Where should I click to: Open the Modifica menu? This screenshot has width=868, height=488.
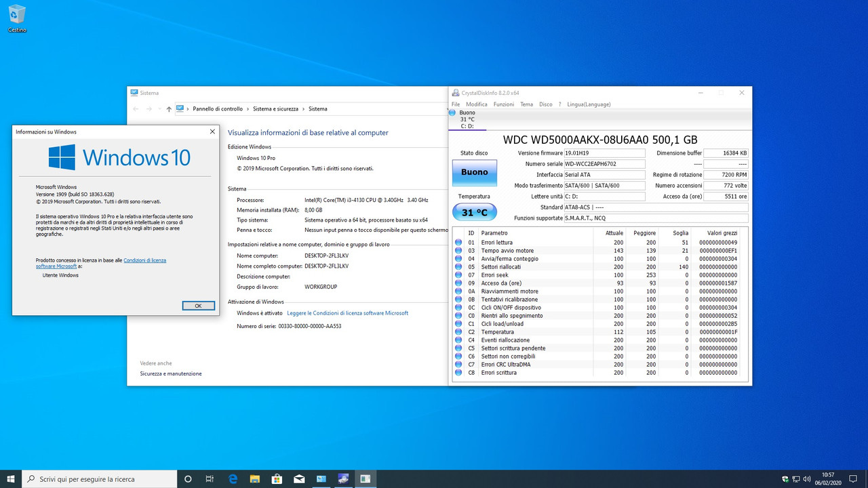click(x=477, y=104)
